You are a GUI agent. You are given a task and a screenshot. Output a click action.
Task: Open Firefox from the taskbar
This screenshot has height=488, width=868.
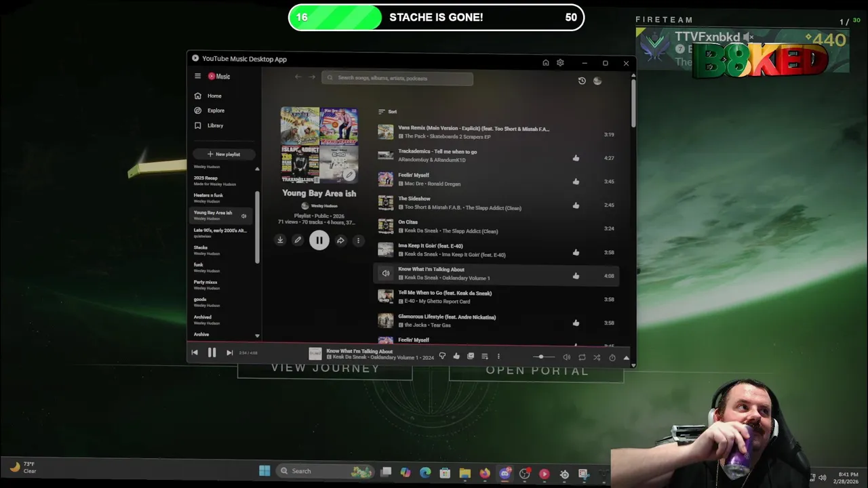pyautogui.click(x=485, y=473)
